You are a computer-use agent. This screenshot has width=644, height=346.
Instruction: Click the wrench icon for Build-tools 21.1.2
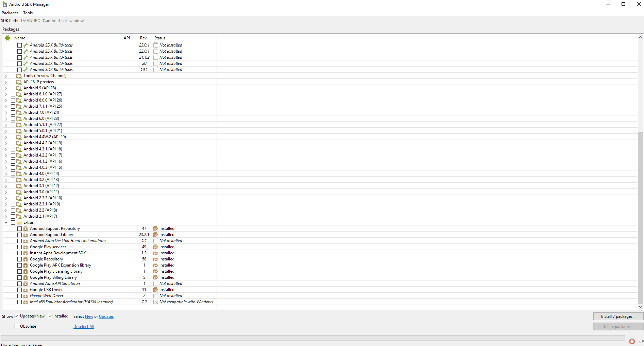coord(26,57)
